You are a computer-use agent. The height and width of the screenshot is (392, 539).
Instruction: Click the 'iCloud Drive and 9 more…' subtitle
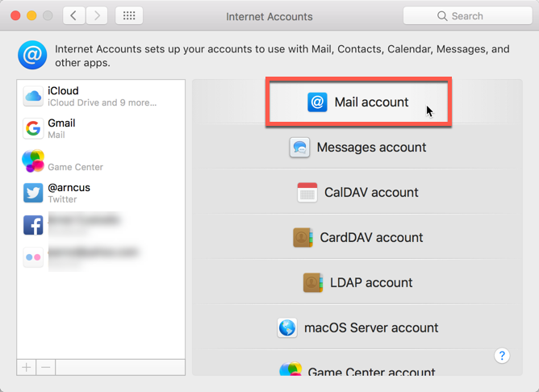coord(102,102)
